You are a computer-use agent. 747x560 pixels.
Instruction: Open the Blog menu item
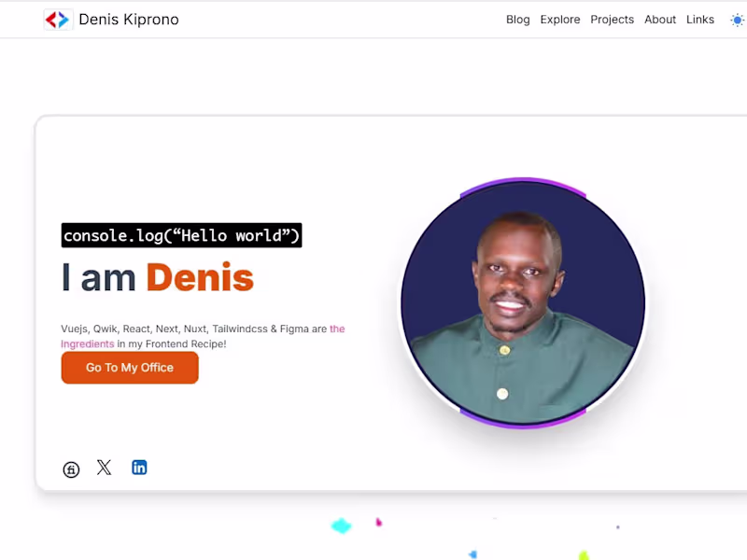point(517,19)
